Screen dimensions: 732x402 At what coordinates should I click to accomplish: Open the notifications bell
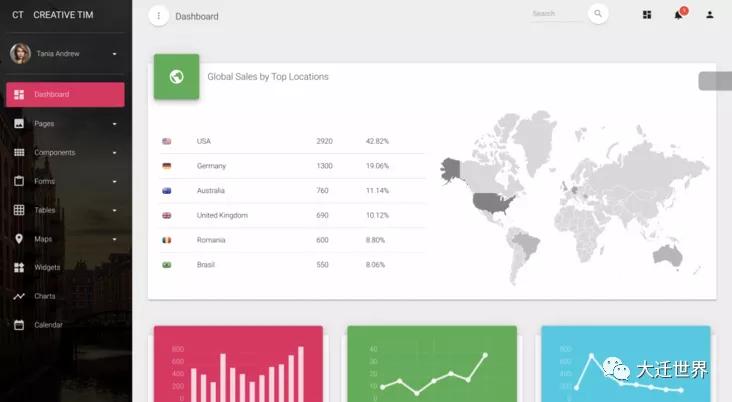pos(678,15)
